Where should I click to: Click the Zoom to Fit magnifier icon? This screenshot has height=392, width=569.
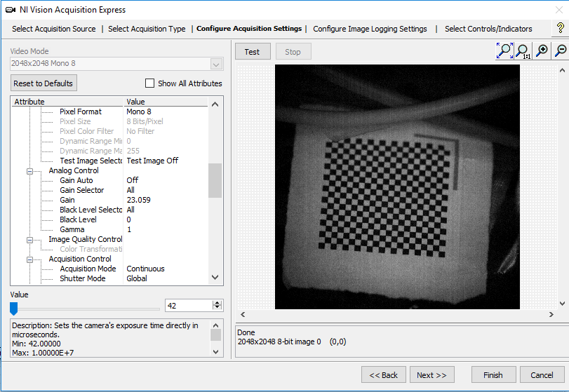504,50
